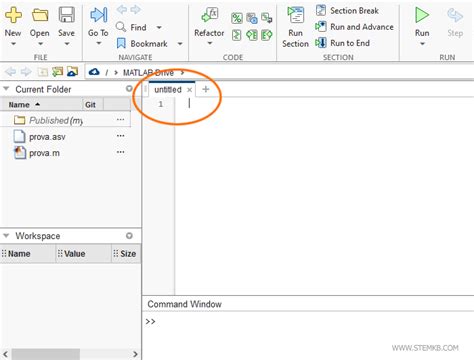Click the Step icon
Screen dimensions: 474x360
point(455,15)
